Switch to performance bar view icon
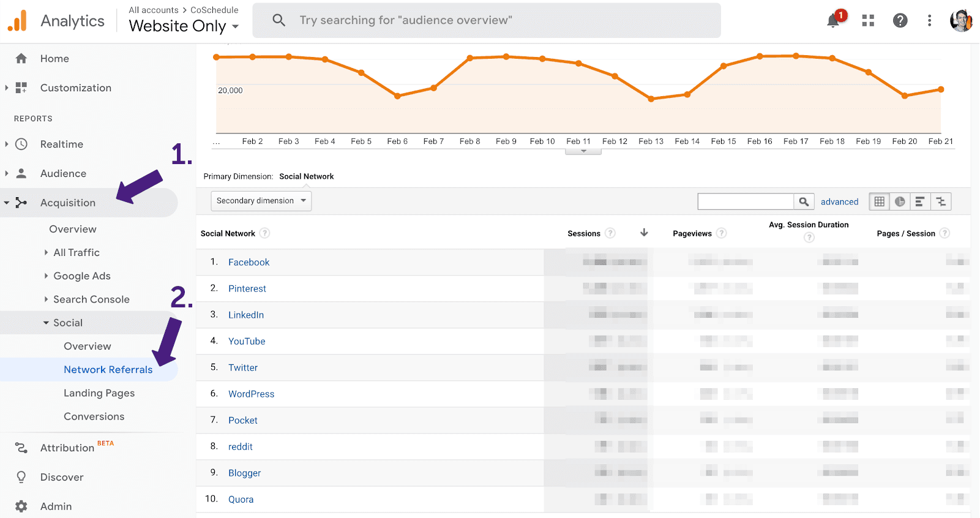The width and height of the screenshot is (980, 518). coord(920,201)
